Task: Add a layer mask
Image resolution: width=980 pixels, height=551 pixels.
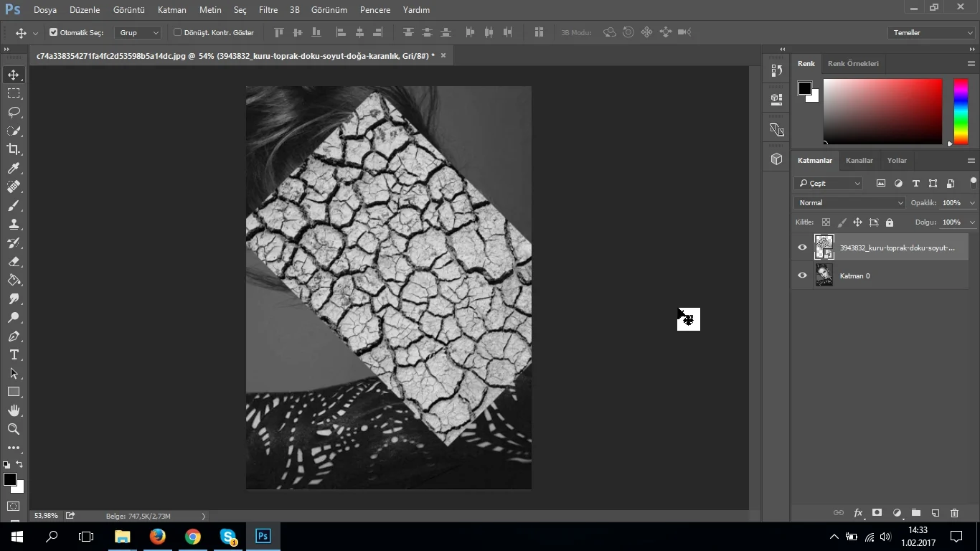Action: (877, 513)
